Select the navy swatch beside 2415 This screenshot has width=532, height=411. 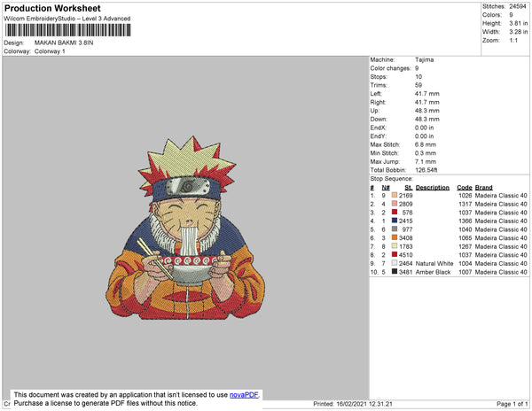395,221
